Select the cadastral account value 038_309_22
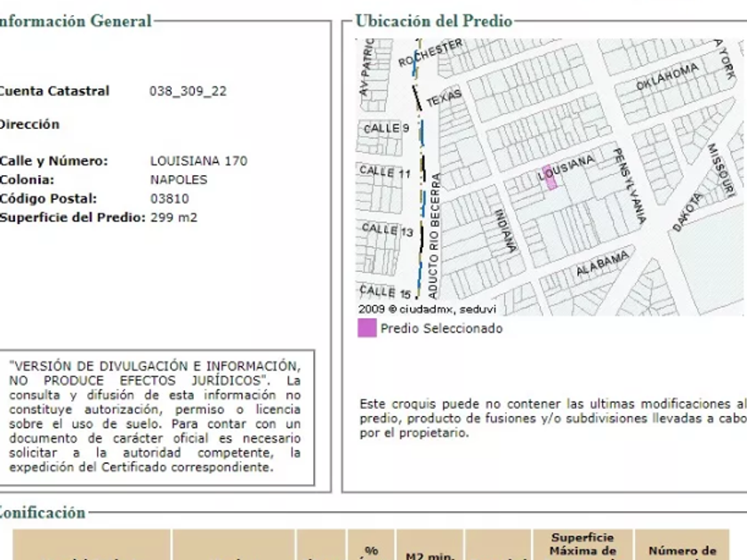 click(188, 91)
